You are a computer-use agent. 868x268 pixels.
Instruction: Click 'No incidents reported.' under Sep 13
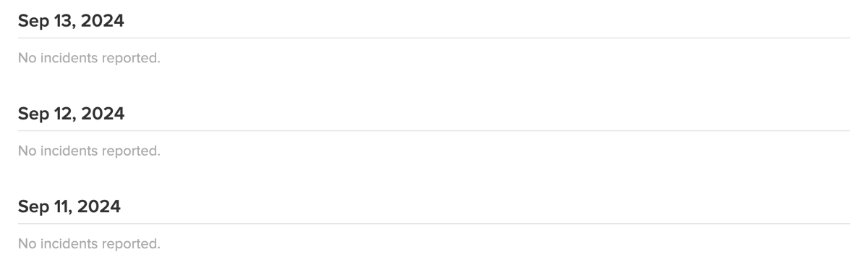(x=89, y=58)
